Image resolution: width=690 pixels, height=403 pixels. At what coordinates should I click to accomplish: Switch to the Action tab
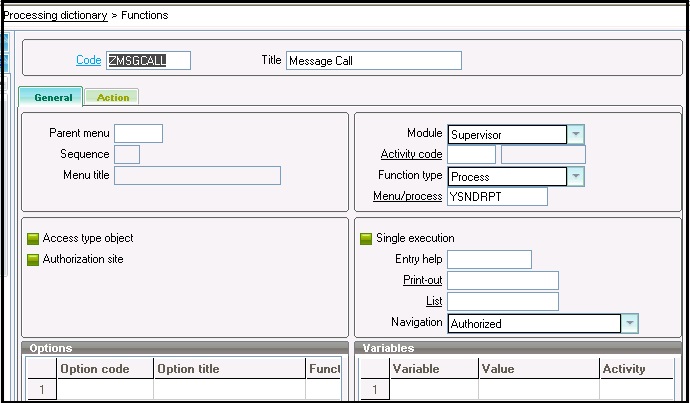(112, 97)
